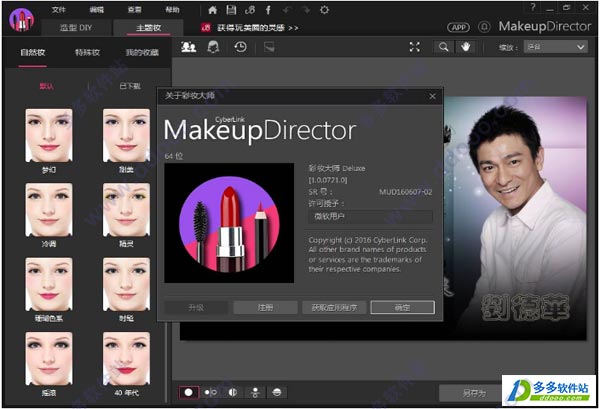Click the lipstick artwork in About dialog
The image size is (600, 409).
[x=229, y=223]
